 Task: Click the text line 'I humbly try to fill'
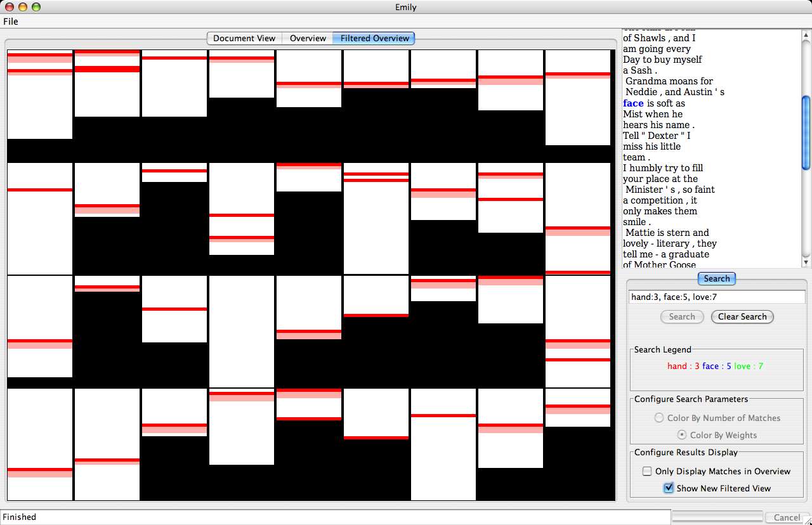[663, 168]
